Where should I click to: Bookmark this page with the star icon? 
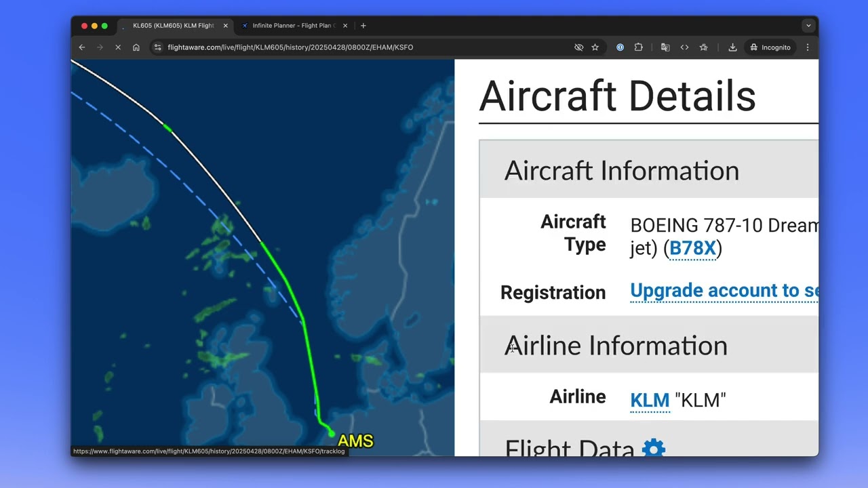(595, 47)
